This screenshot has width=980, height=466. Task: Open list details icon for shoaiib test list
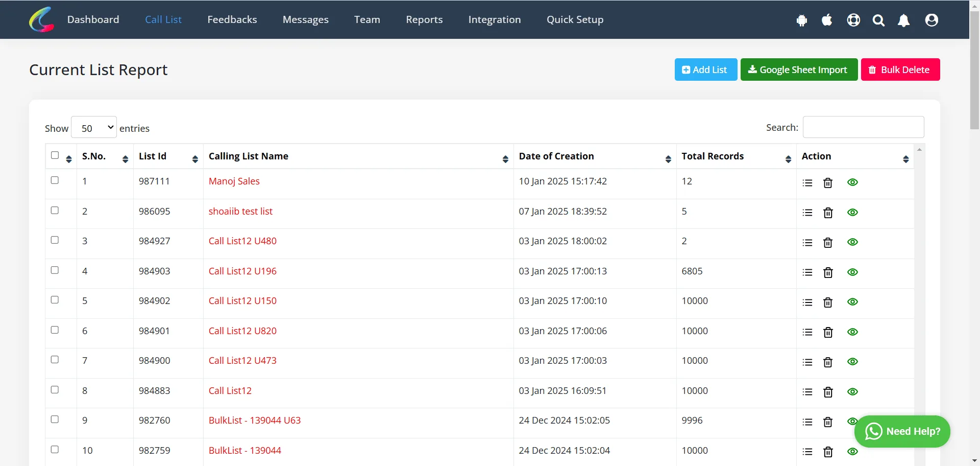point(807,213)
